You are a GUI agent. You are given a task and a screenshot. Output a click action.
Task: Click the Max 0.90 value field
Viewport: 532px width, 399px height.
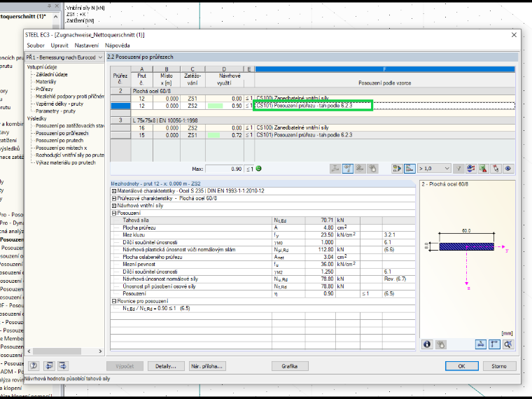tap(224, 169)
